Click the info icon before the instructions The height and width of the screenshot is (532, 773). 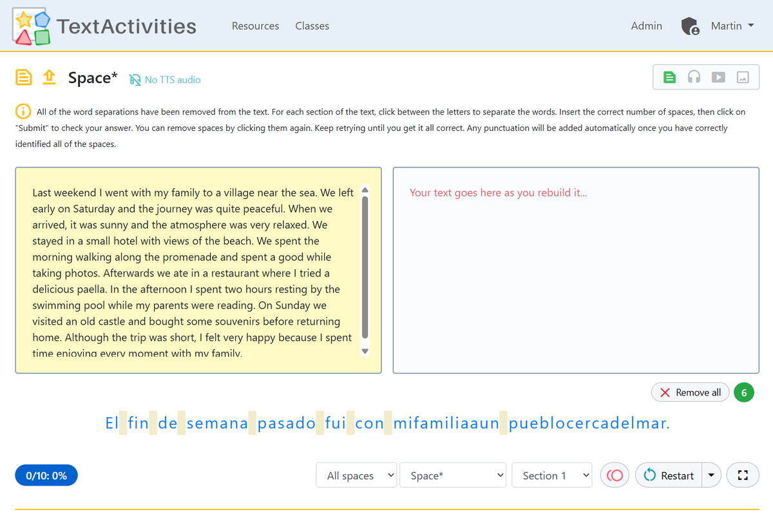tap(23, 111)
